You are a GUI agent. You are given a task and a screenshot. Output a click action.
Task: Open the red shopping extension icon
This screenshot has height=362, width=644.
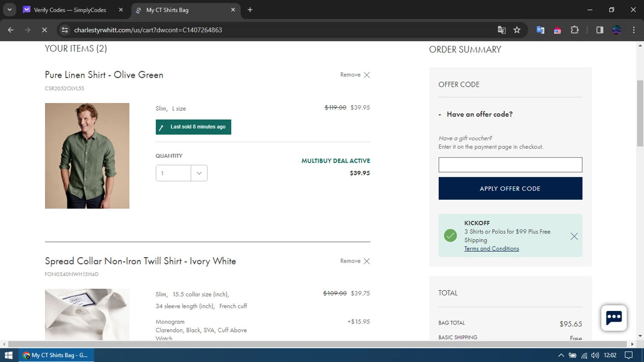[x=557, y=30]
